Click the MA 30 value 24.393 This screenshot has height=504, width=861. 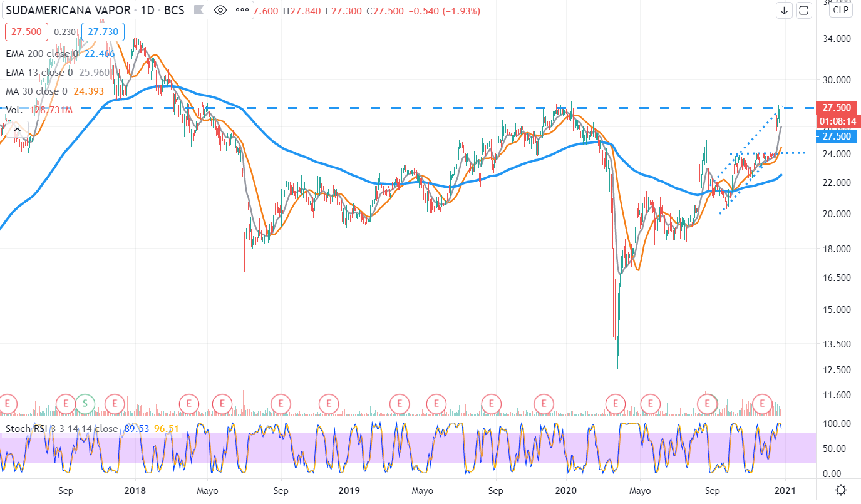(88, 91)
